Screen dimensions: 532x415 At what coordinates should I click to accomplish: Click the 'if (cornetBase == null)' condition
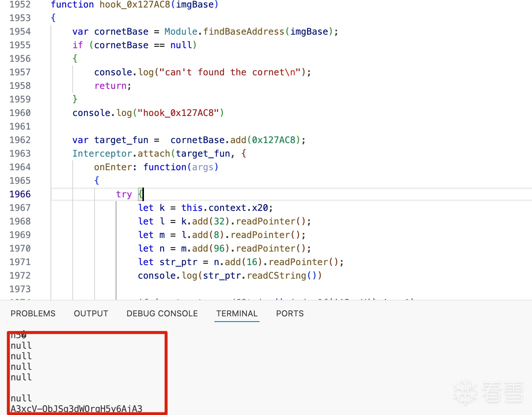click(135, 45)
